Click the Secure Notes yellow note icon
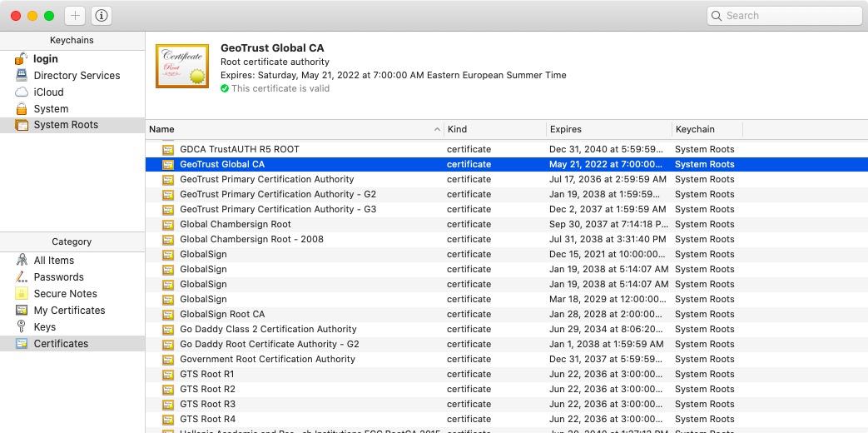868x433 pixels. point(21,293)
